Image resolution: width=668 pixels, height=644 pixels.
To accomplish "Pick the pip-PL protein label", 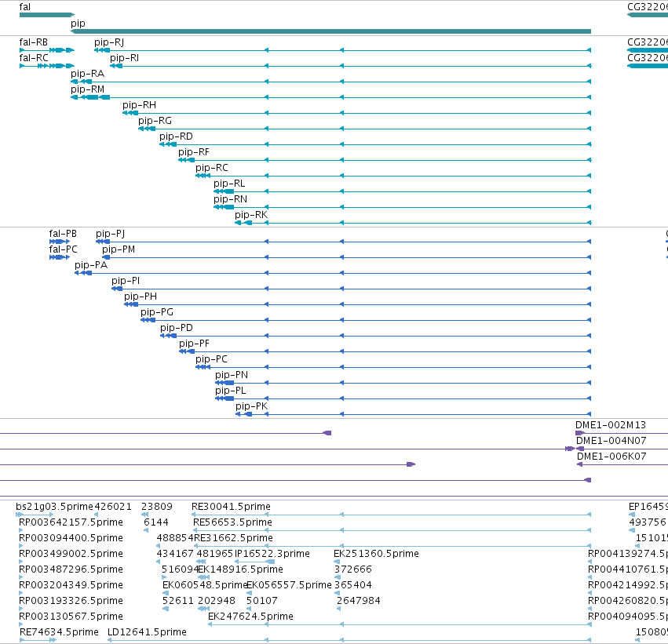I will pyautogui.click(x=231, y=391).
